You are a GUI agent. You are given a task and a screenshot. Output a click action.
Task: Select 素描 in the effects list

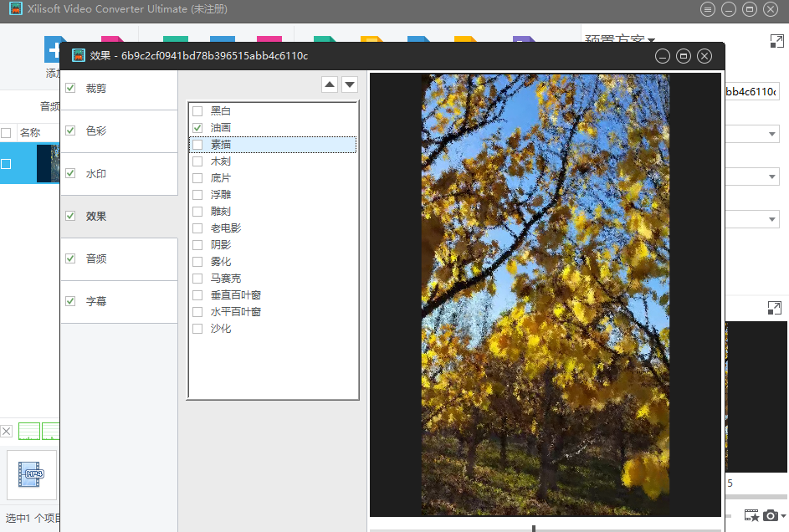(221, 145)
